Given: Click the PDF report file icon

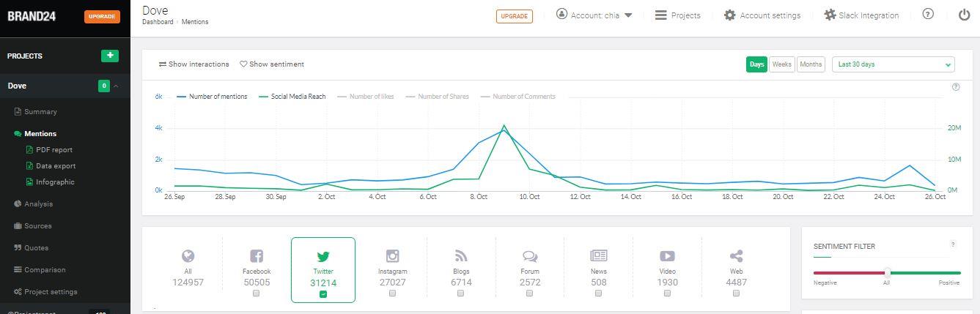Looking at the screenshot, I should 29,149.
